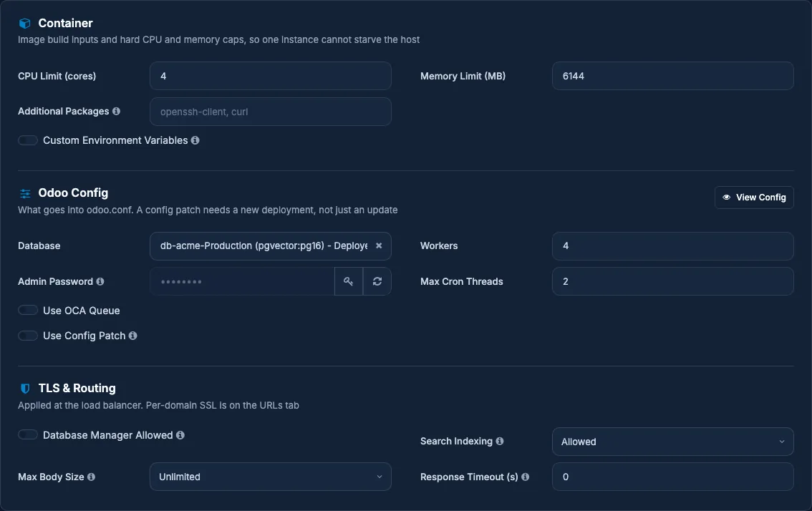Viewport: 812px width, 511px height.
Task: Click the key icon in Admin Password field
Action: (x=349, y=281)
